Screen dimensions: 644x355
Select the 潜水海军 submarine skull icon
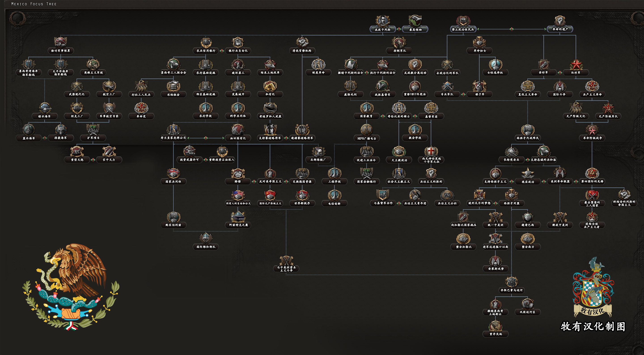point(44,108)
